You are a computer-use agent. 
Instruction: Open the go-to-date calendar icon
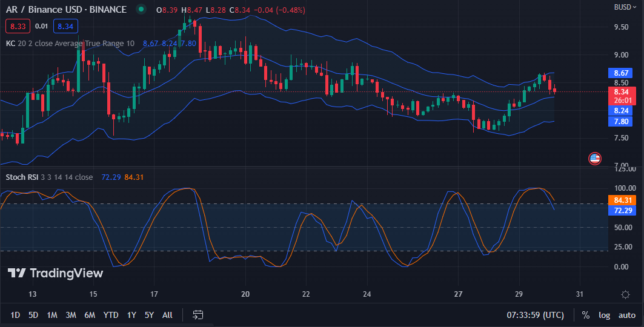(198, 315)
